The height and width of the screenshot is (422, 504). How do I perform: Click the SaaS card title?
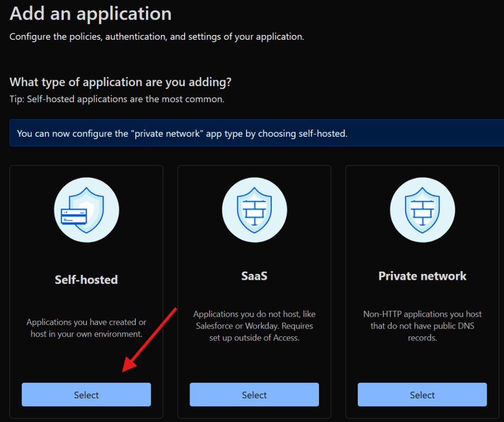[254, 276]
